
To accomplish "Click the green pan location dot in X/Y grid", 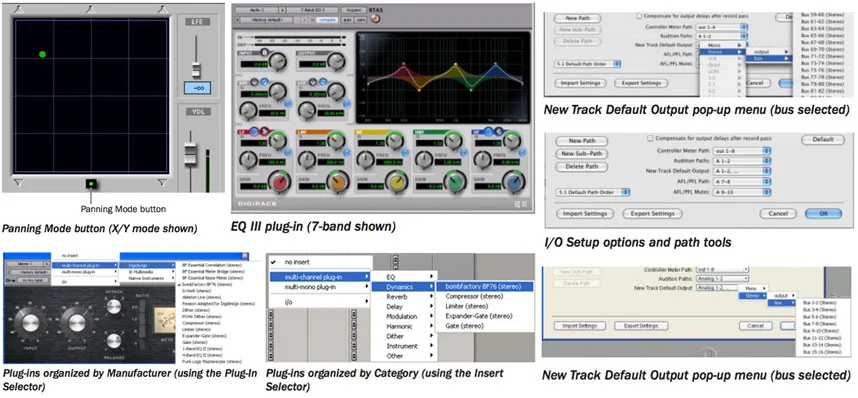I will click(42, 54).
